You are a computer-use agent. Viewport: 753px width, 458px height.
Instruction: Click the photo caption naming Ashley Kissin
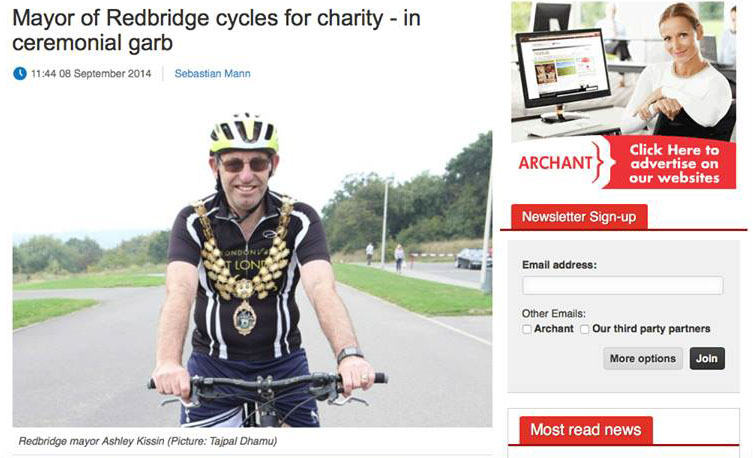click(x=148, y=441)
